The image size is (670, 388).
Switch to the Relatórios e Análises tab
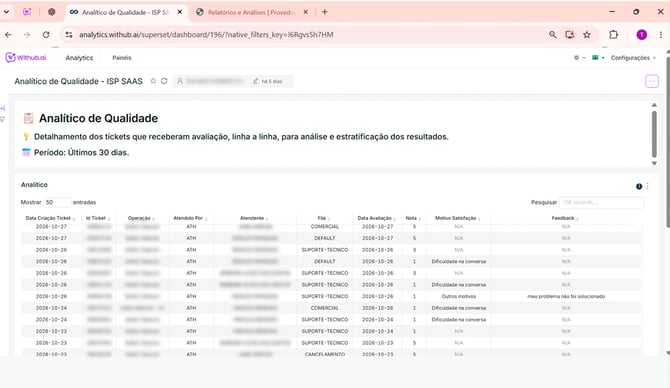tap(252, 12)
